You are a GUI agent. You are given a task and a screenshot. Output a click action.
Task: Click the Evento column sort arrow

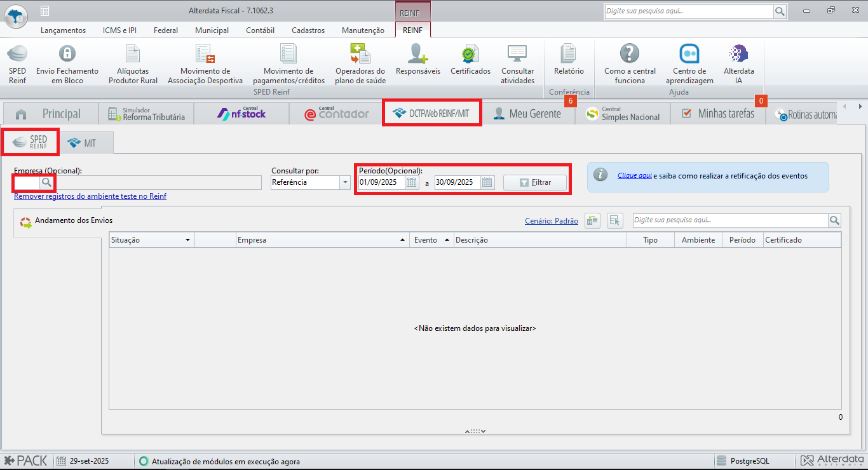[447, 240]
